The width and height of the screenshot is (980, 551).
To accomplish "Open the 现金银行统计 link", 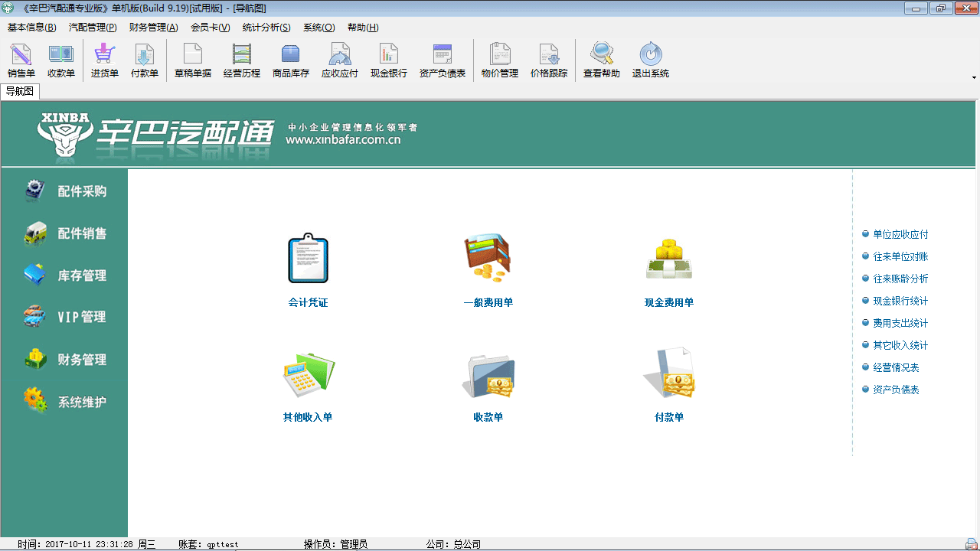I will pos(900,301).
